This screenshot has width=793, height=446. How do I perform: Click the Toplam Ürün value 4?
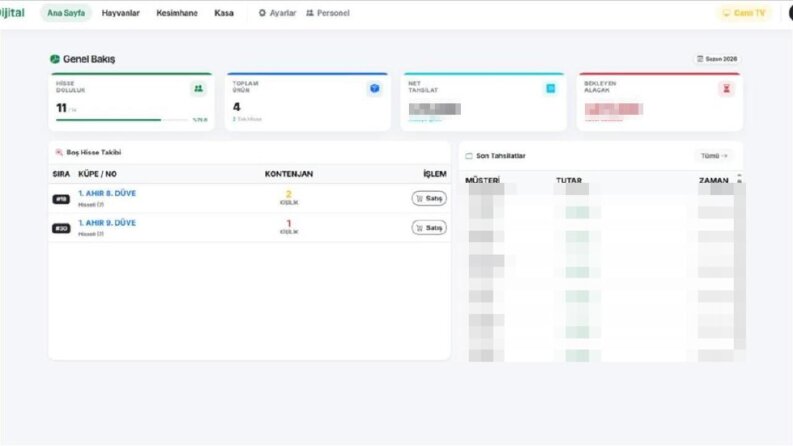coord(237,107)
